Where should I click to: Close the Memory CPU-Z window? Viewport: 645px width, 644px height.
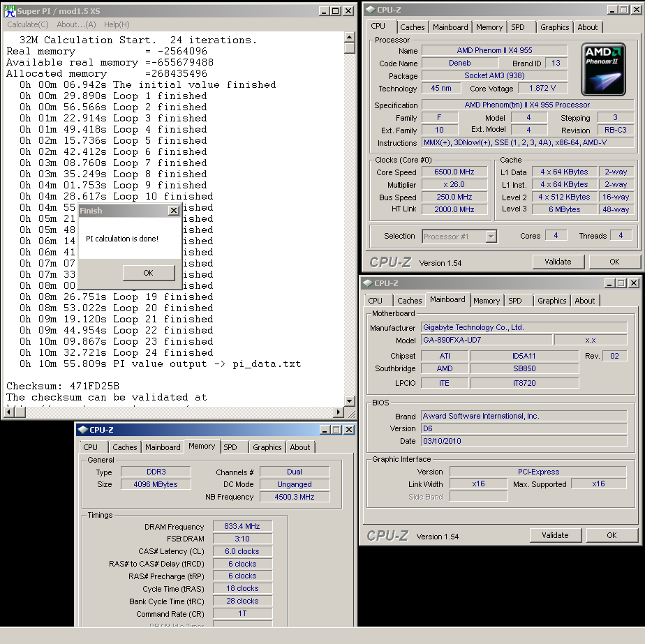(349, 430)
